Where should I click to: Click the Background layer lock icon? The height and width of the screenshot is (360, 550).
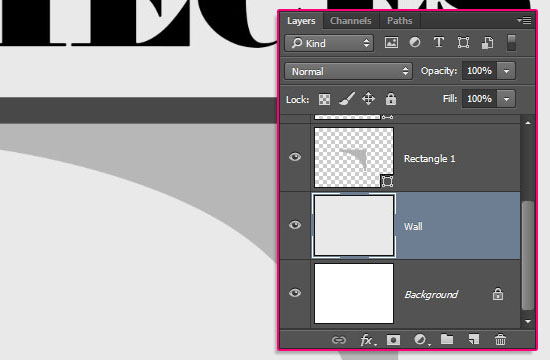click(498, 294)
